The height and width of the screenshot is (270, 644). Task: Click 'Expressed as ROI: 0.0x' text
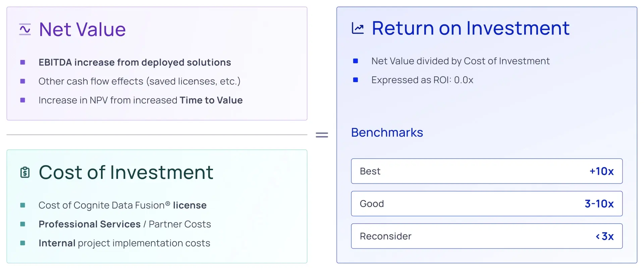coord(422,80)
